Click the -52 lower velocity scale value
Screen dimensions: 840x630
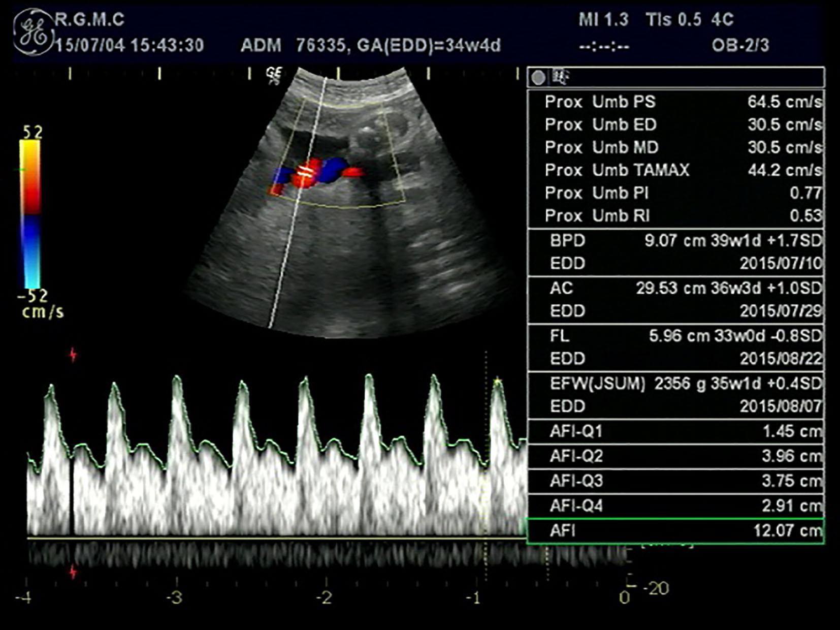(x=33, y=296)
